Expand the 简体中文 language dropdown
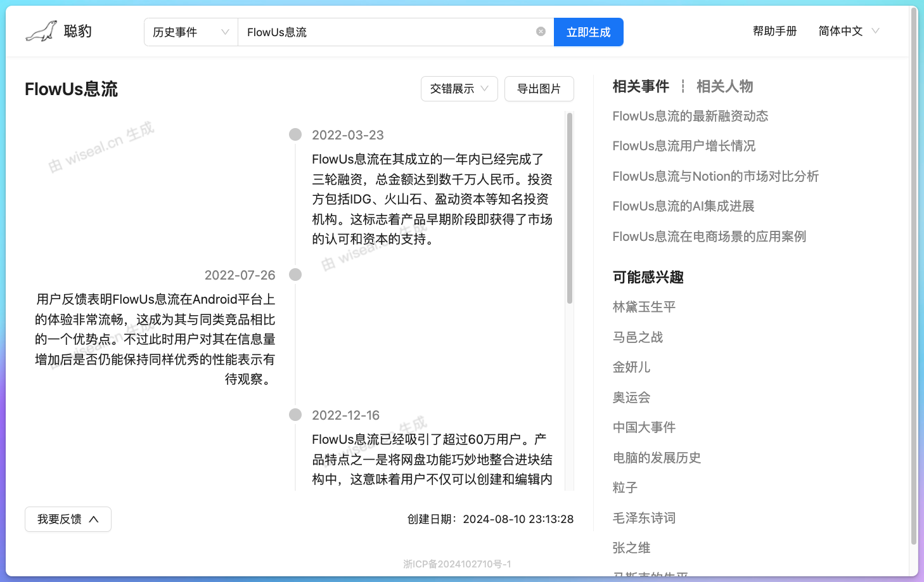Screen dimensions: 924x582 [849, 31]
